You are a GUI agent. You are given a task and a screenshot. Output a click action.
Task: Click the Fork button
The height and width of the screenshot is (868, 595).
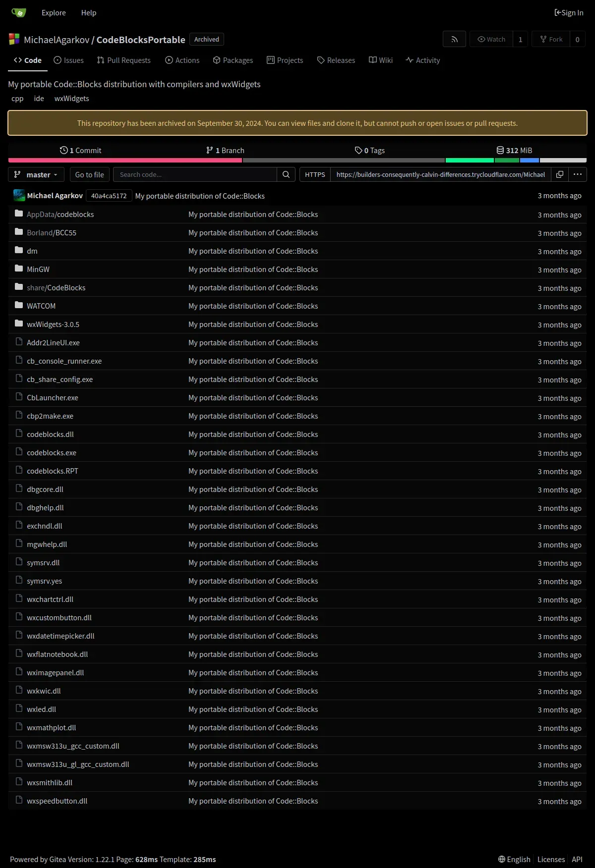[551, 39]
